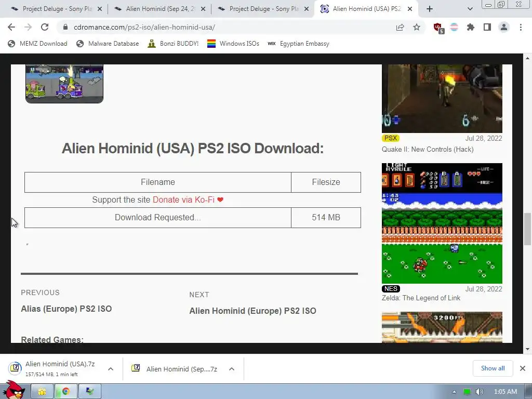Open Zelda: The Legend of Link title

pyautogui.click(x=421, y=298)
